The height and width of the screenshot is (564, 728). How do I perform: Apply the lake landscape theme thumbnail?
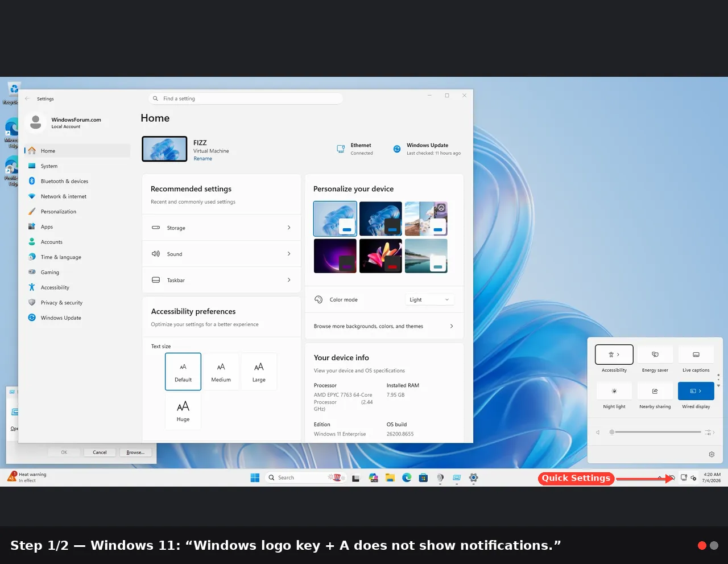[x=426, y=256]
